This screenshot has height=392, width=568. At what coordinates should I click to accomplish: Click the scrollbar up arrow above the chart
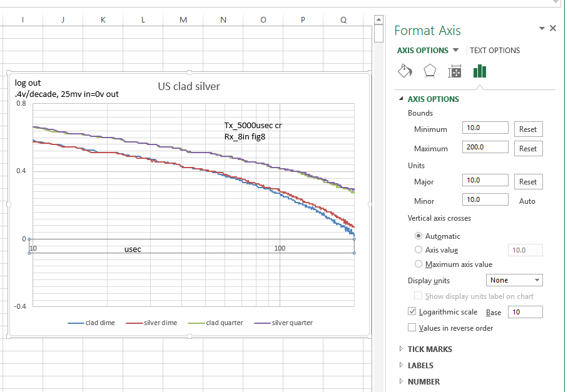[x=378, y=20]
